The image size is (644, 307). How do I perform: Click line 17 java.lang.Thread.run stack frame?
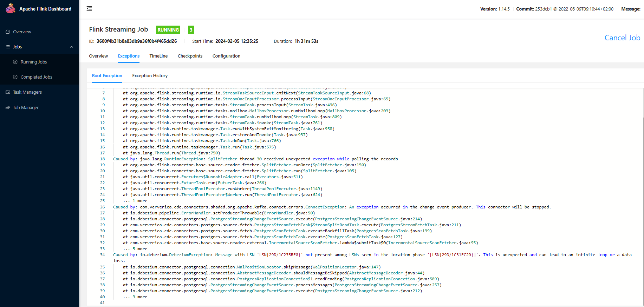pyautogui.click(x=171, y=153)
